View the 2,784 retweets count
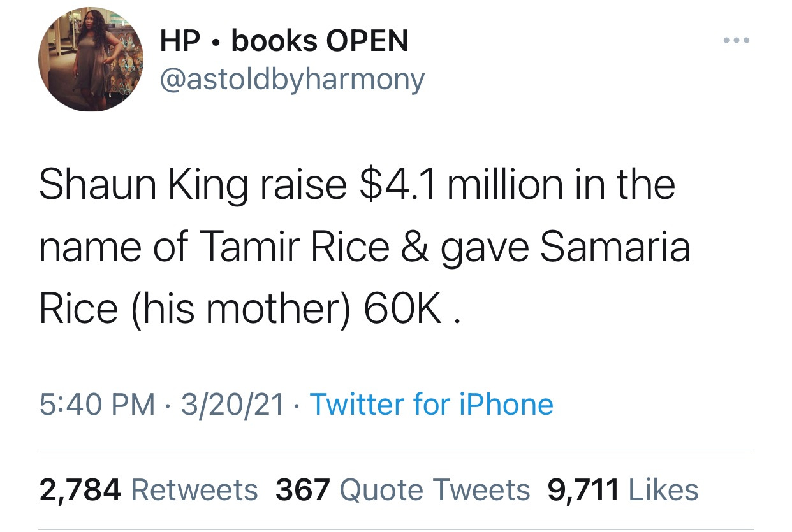 [x=80, y=490]
